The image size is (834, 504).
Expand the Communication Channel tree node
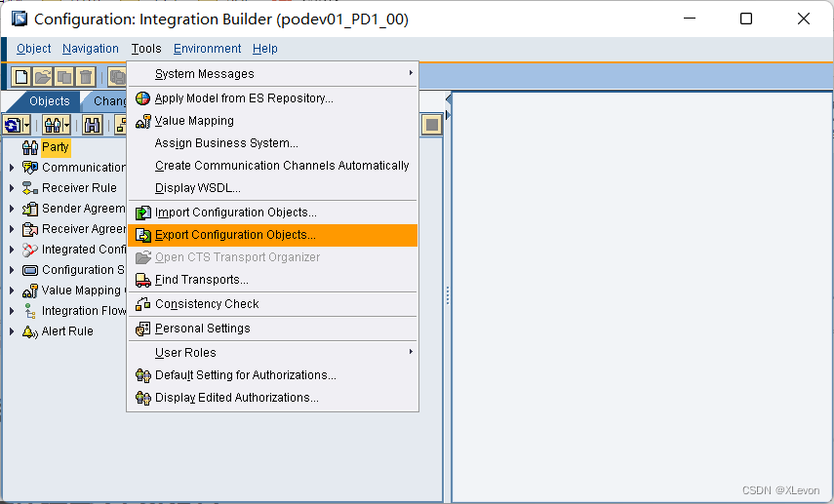12,168
